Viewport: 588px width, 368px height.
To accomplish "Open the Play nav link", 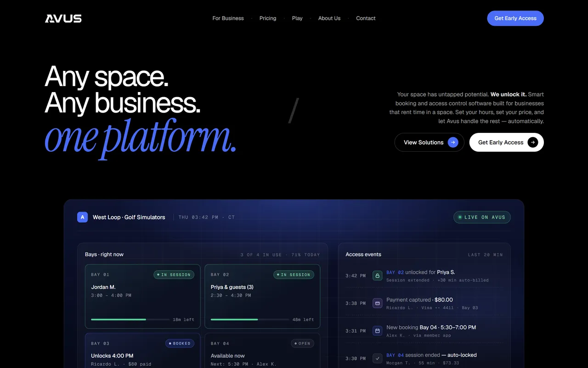I will pyautogui.click(x=297, y=18).
